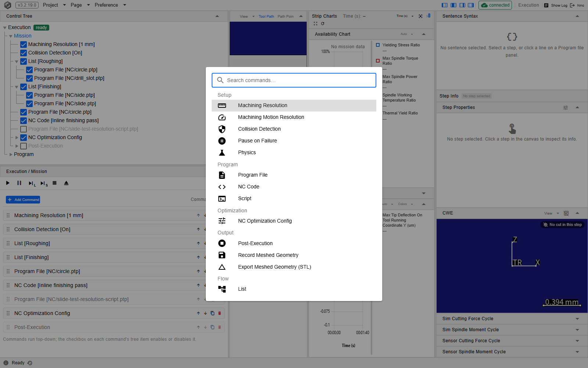
Task: Uncheck Program File [NC/drill_slot.ptp]
Action: click(29, 78)
